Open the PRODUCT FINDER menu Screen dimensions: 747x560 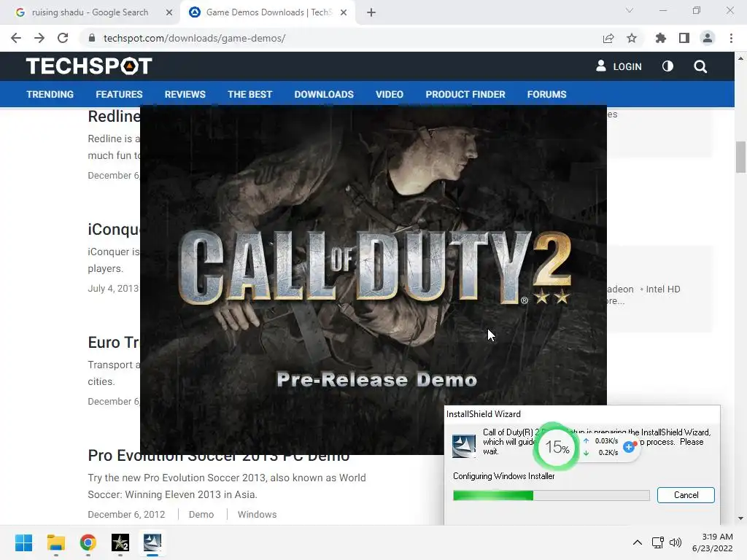pos(465,94)
